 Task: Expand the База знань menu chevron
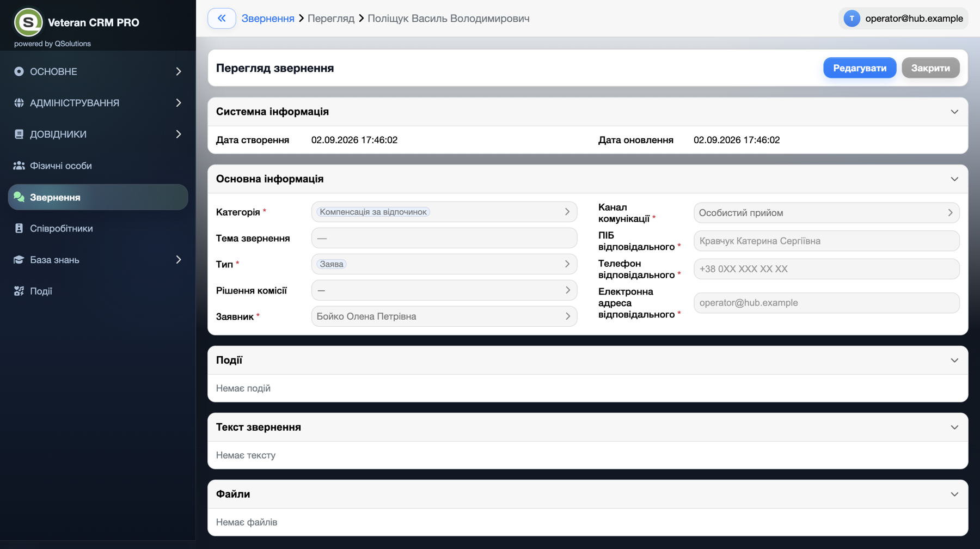pos(179,260)
